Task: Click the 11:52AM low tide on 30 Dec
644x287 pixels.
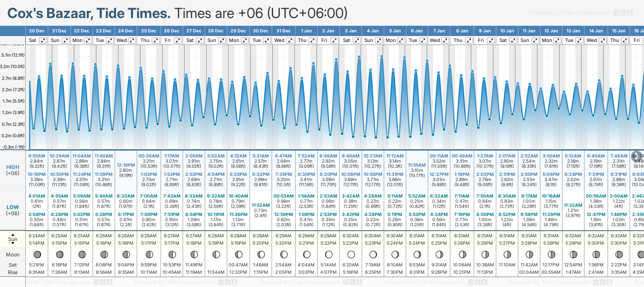Action: (x=261, y=205)
